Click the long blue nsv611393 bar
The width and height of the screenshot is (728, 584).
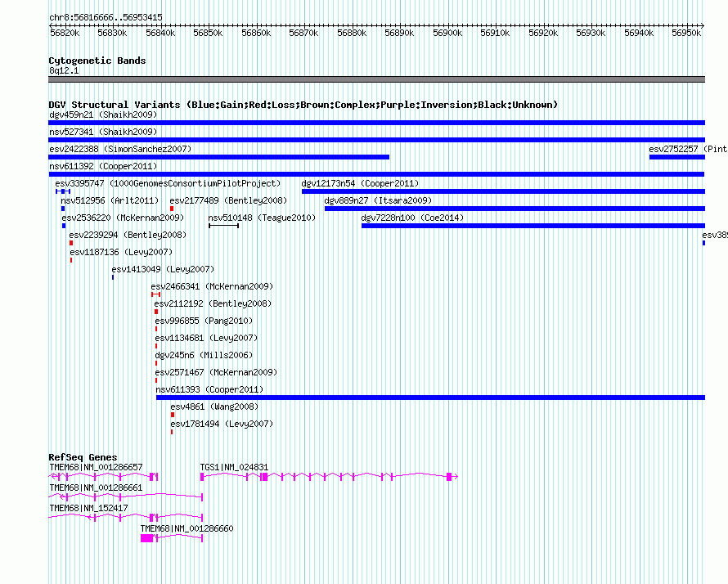click(431, 398)
